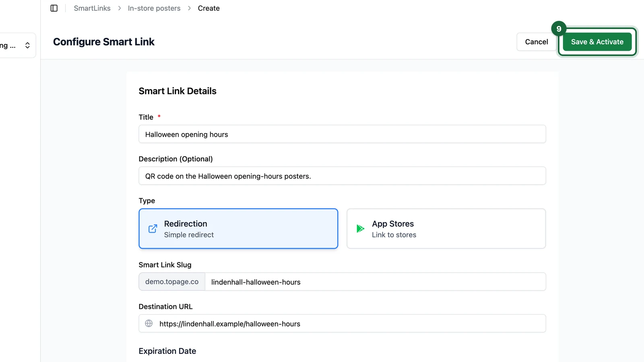
Task: Click Save & Activate
Action: pos(597,42)
